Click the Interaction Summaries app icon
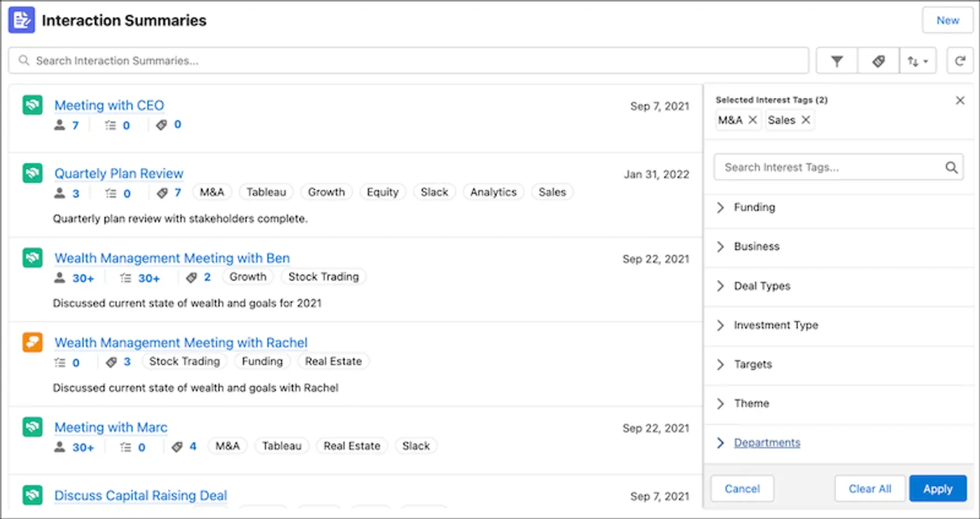The image size is (980, 519). tap(22, 20)
